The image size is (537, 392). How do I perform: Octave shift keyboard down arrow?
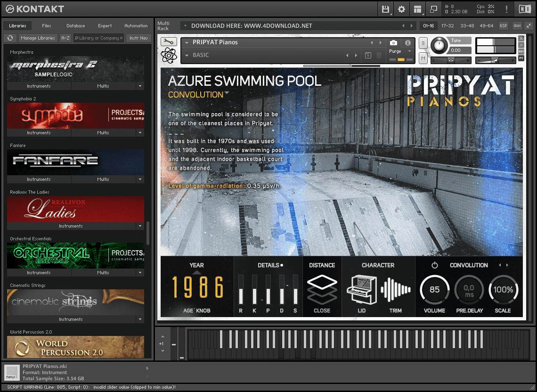point(163,351)
